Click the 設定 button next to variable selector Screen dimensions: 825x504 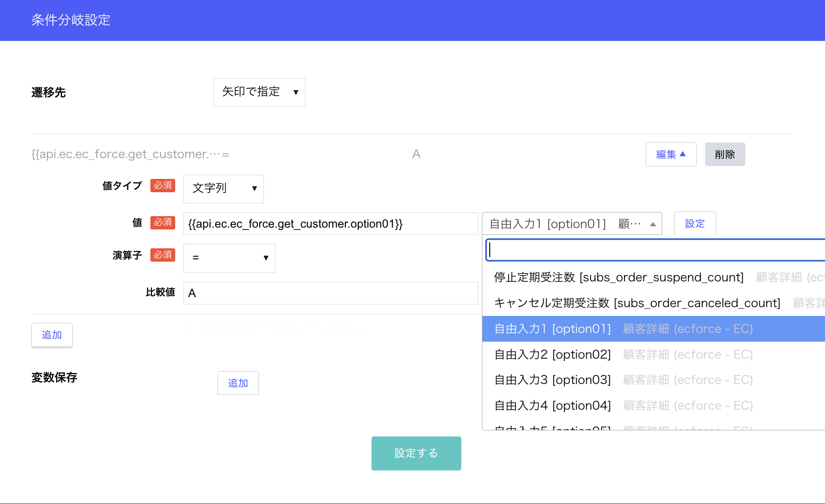click(x=695, y=224)
